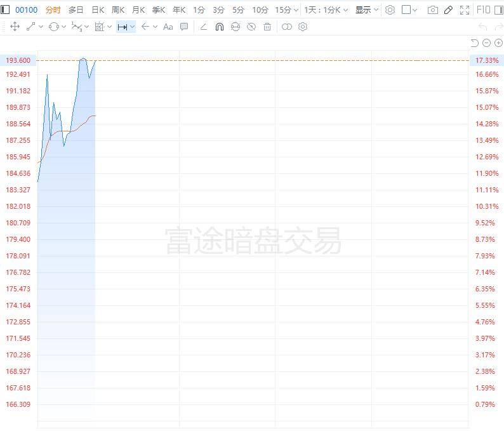This screenshot has width=504, height=431.
Task: Select the trend line drawing tool
Action: click(x=31, y=27)
